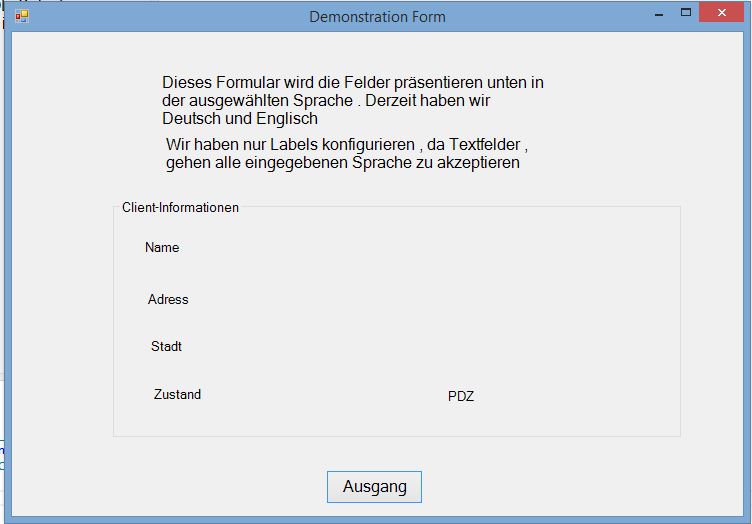This screenshot has height=524, width=752.
Task: Click the word Englisch in the description
Action: tap(284, 119)
